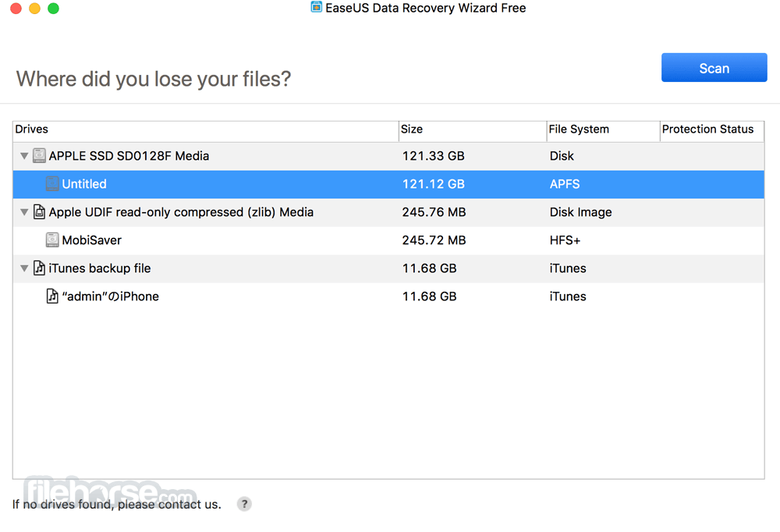780x532 pixels.
Task: Click the "admin"のiPhone backup icon
Action: pyautogui.click(x=52, y=296)
